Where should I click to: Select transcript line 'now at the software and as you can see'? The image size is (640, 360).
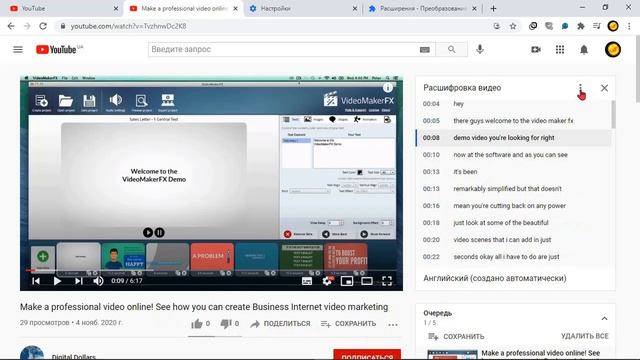click(x=513, y=155)
